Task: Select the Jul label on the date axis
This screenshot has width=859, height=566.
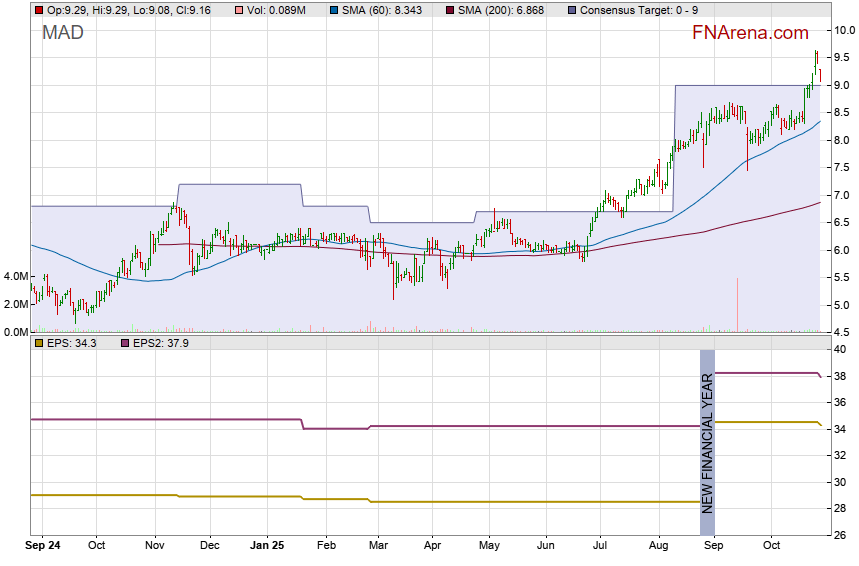Action: pyautogui.click(x=600, y=546)
